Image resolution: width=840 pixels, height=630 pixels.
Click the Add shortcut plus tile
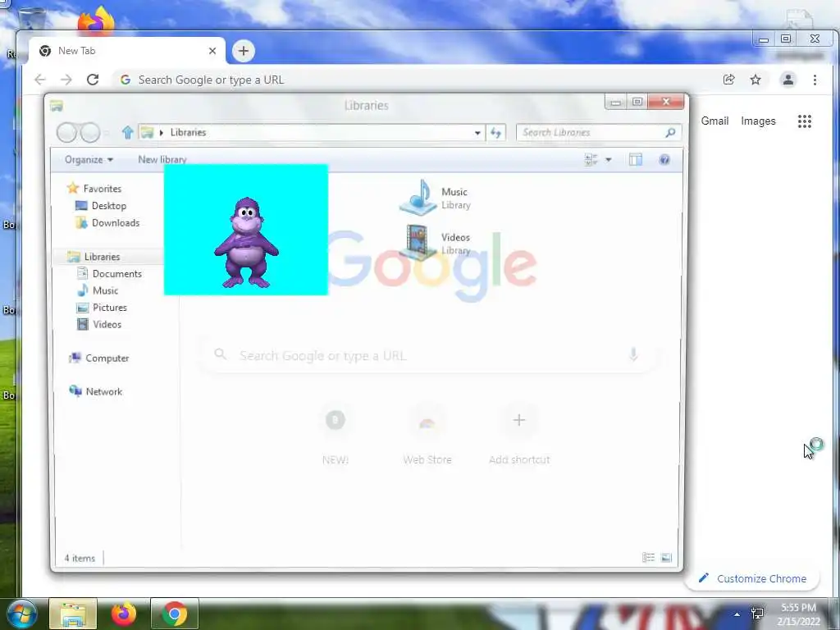click(x=518, y=434)
